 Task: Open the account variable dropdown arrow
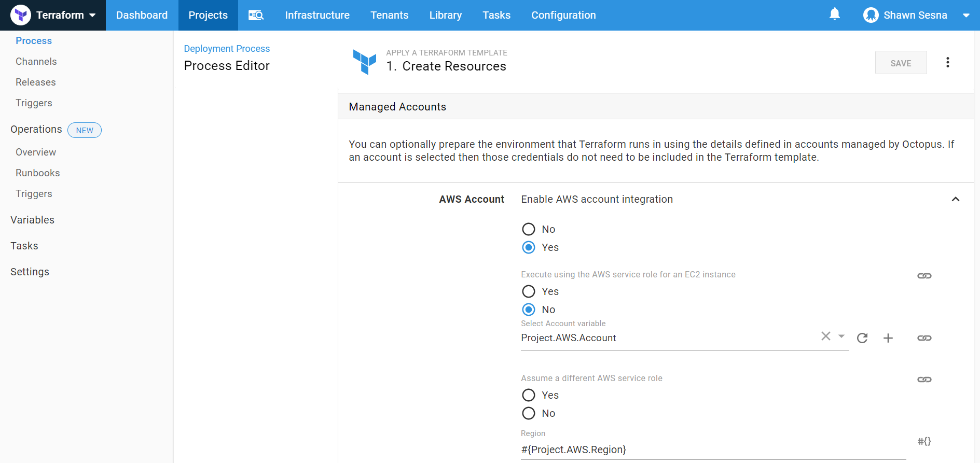pyautogui.click(x=841, y=336)
